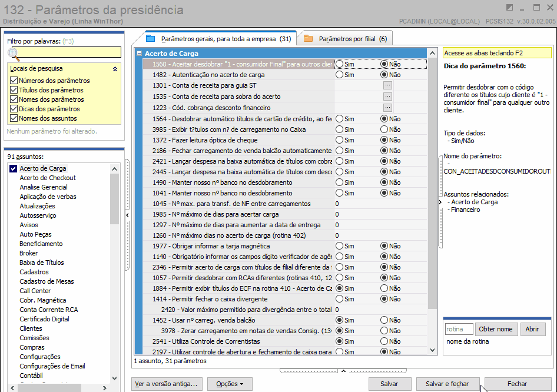
Task: Uncheck Números dos parâmetros checkbox
Action: [14, 81]
